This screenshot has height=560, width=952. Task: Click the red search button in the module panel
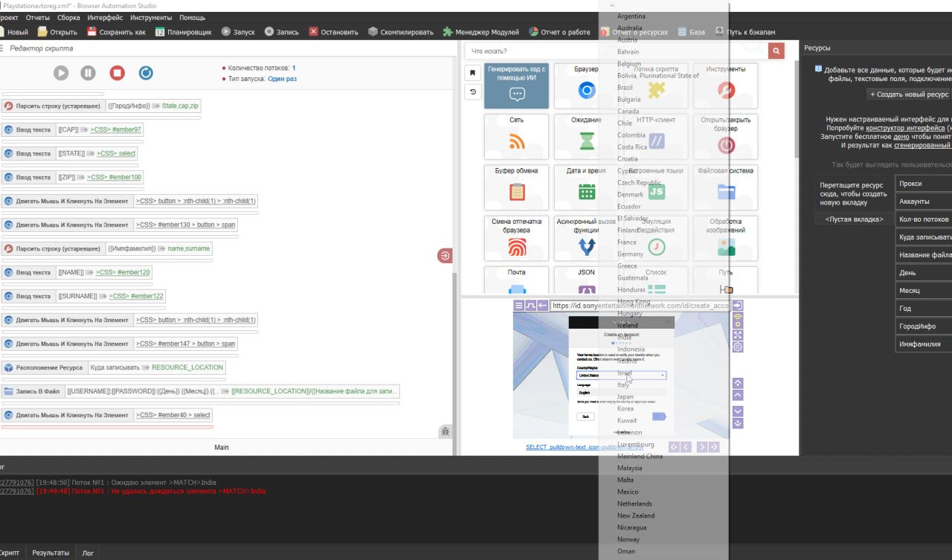point(776,51)
